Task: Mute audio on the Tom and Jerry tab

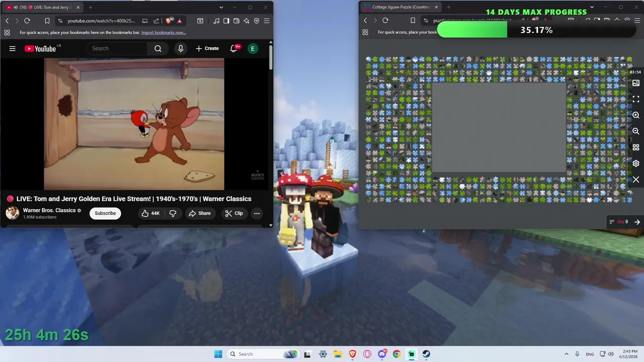Action: coord(16,8)
